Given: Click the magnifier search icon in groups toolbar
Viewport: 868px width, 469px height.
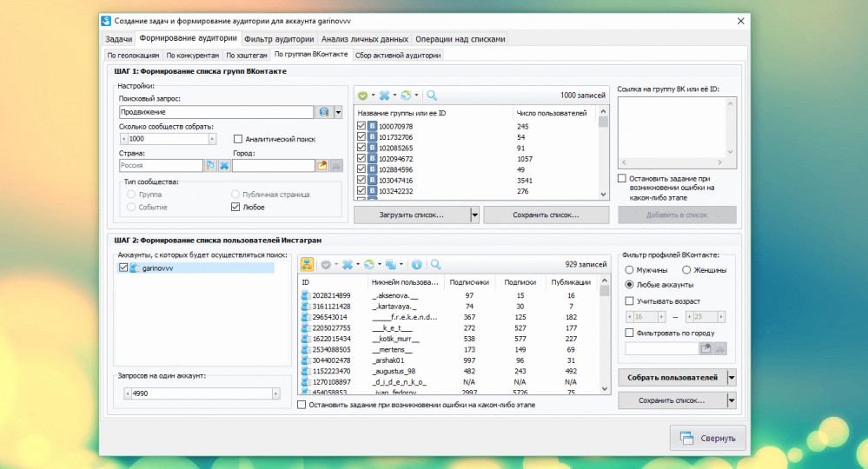Looking at the screenshot, I should point(432,96).
